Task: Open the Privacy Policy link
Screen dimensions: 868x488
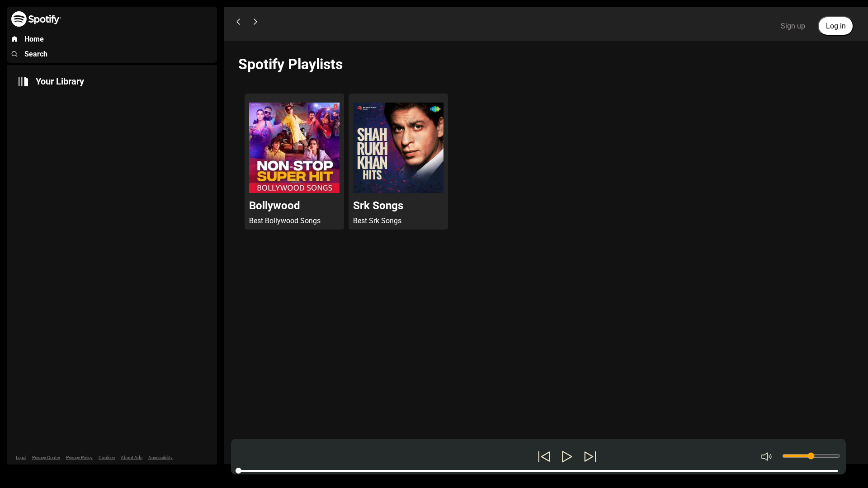Action: click(79, 458)
